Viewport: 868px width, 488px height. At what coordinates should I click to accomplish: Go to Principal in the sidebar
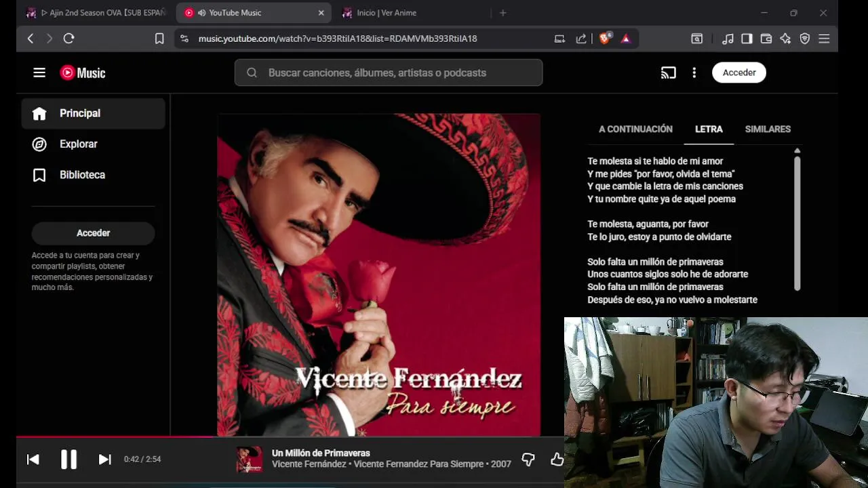[94, 113]
